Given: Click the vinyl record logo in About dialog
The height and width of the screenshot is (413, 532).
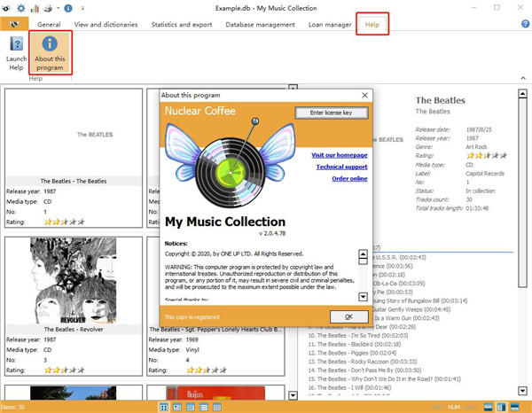Looking at the screenshot, I should [230, 172].
